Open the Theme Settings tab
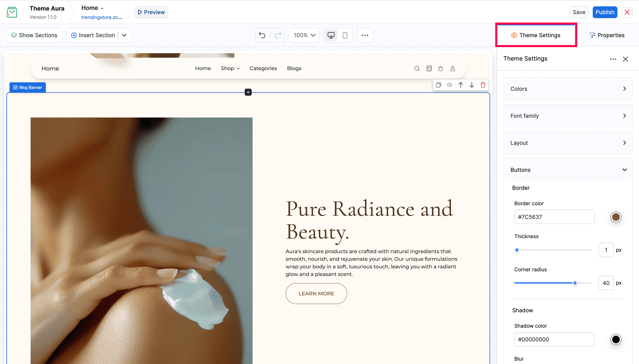This screenshot has width=639, height=364. [536, 35]
